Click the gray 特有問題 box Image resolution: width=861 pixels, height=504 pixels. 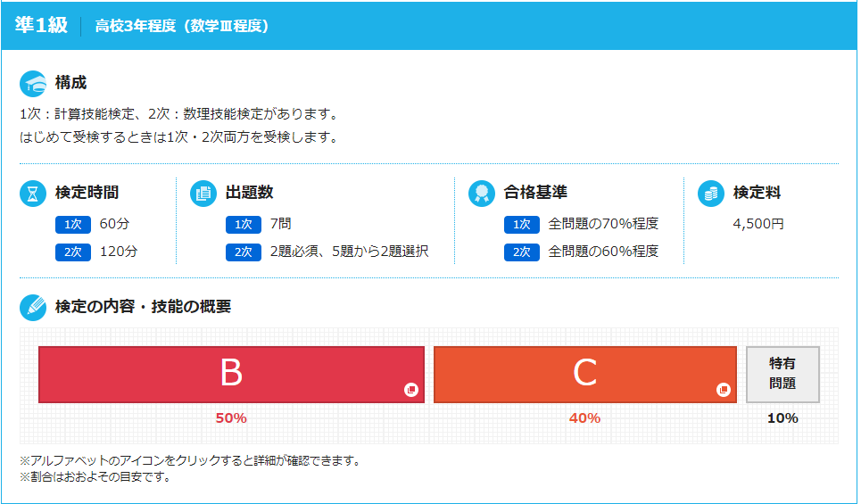782,374
